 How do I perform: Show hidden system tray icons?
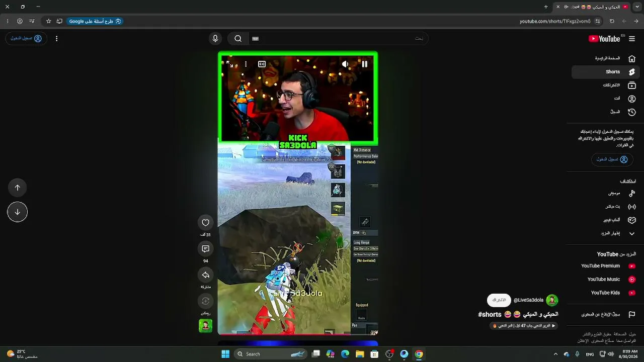[555, 354]
